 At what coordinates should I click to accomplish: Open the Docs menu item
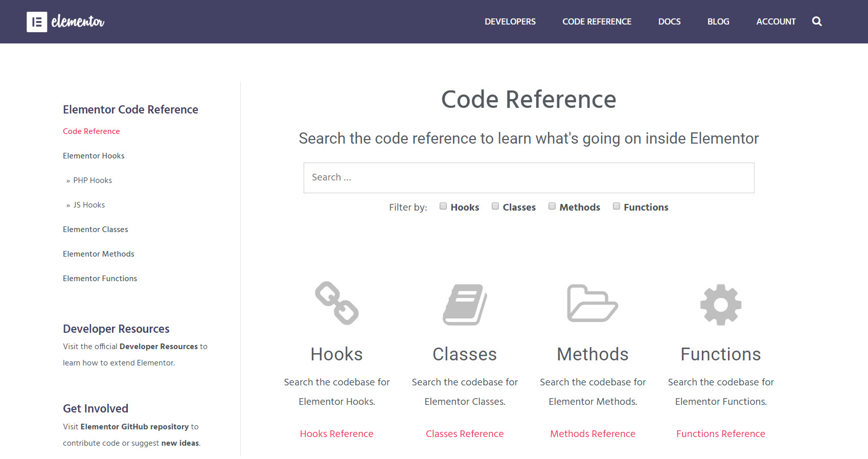669,21
